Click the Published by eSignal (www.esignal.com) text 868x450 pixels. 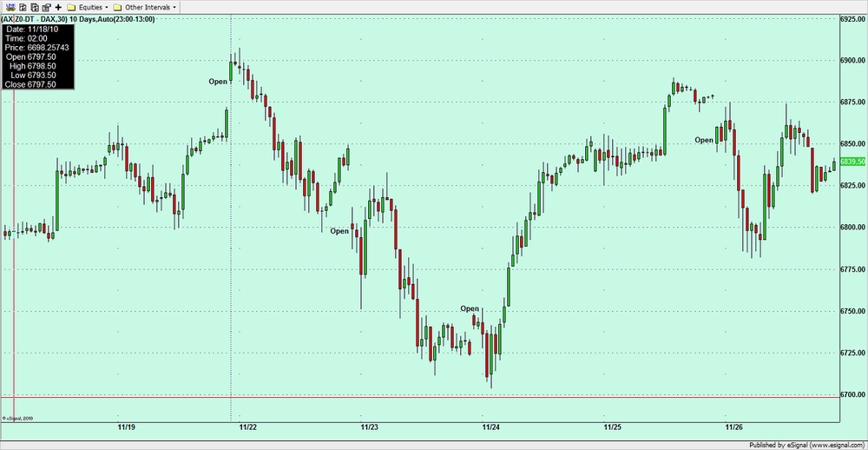tap(807, 445)
